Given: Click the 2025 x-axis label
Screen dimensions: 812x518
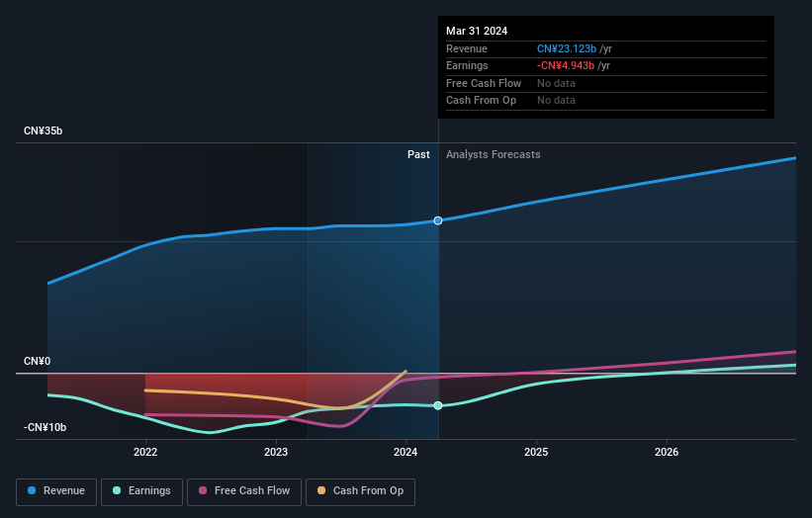Looking at the screenshot, I should (x=536, y=453).
